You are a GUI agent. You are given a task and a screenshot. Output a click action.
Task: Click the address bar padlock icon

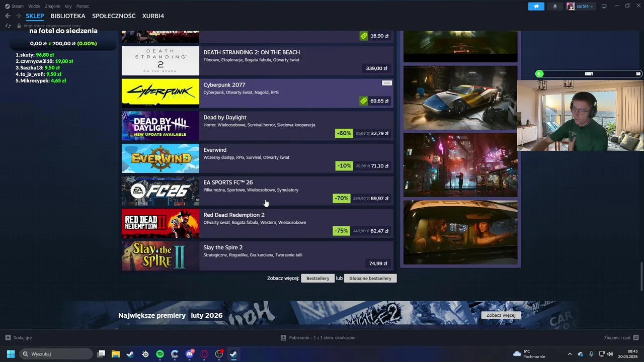pyautogui.click(x=19, y=26)
